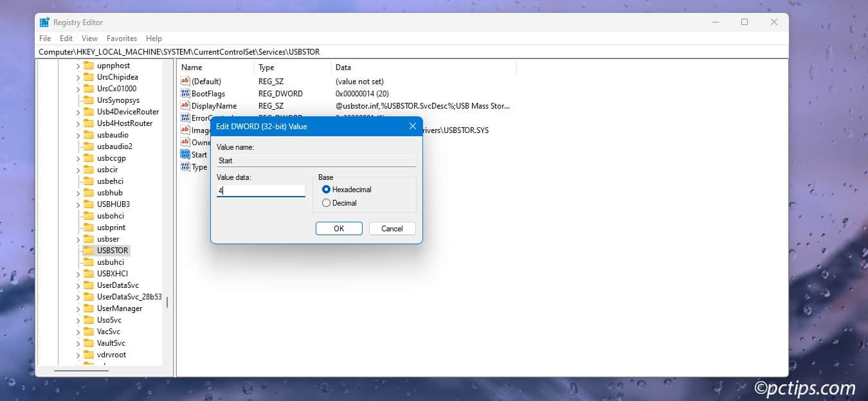868x401 pixels.
Task: Click the DisplayName string value icon
Action: tap(185, 106)
